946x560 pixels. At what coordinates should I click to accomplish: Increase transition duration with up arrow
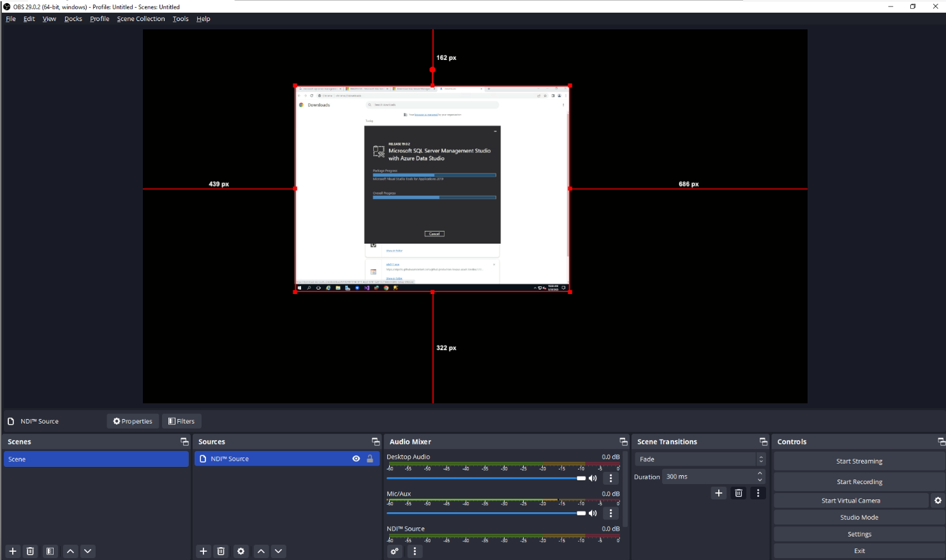click(760, 473)
